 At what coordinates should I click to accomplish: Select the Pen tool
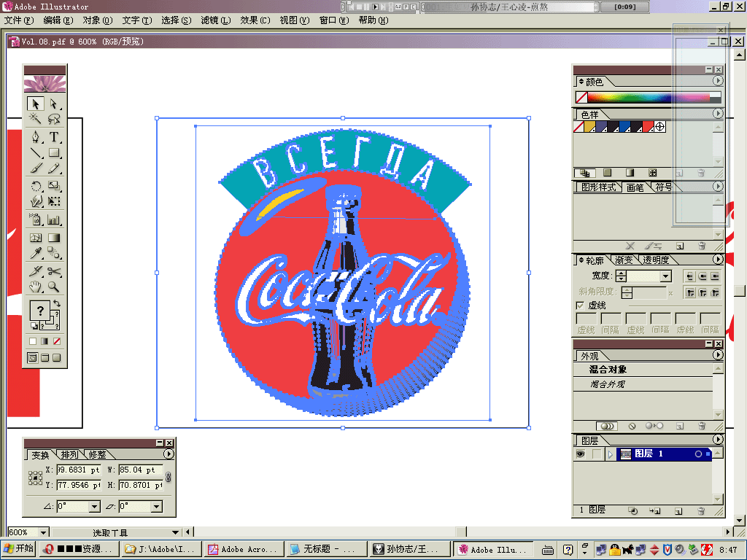(36, 137)
